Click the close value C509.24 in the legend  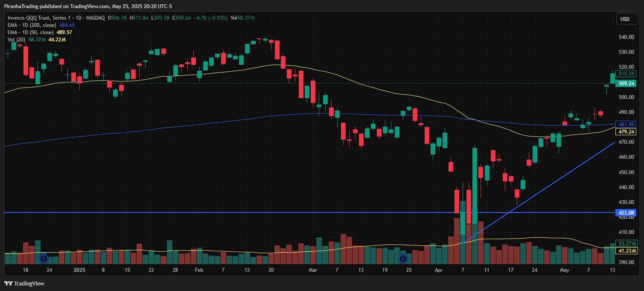point(181,18)
